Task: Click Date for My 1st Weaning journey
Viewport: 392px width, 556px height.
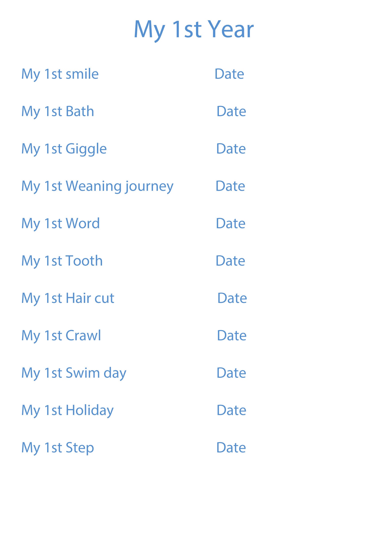Action: tap(230, 187)
